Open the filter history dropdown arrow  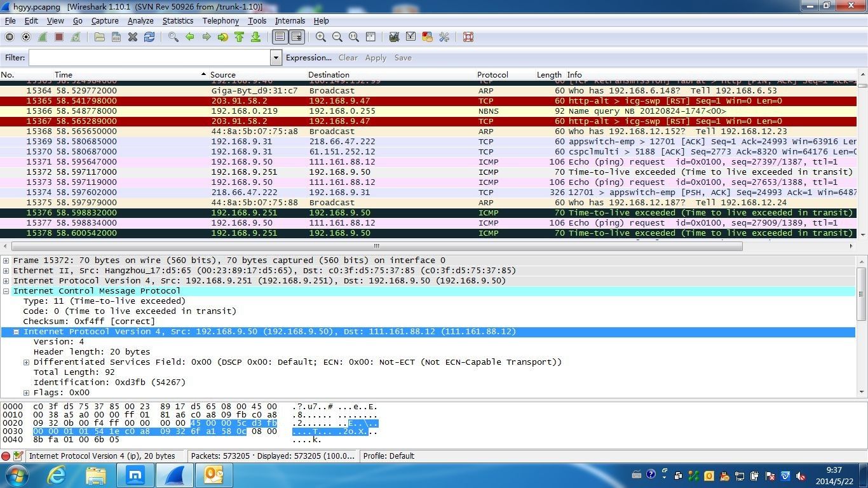[276, 58]
